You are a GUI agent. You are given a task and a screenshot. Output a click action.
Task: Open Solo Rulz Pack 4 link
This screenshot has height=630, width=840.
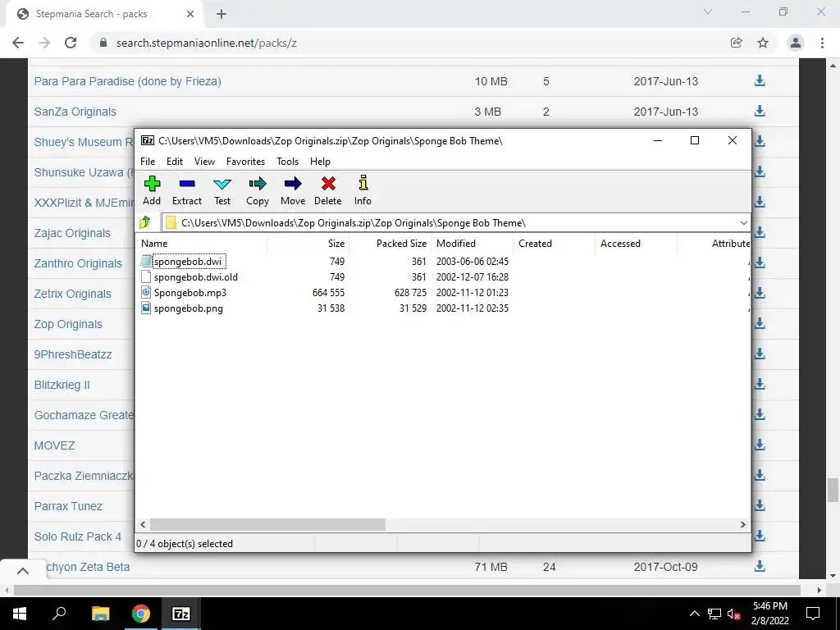pyautogui.click(x=78, y=536)
